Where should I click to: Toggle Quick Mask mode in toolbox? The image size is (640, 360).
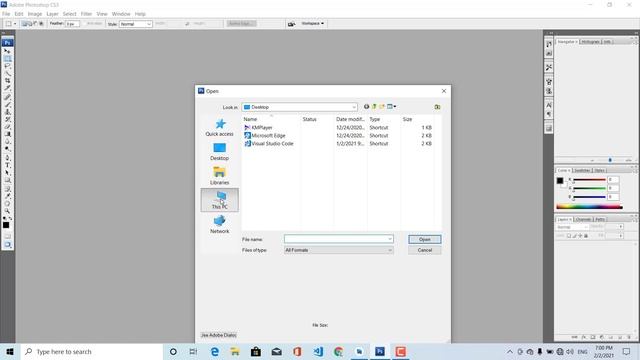[x=7, y=236]
